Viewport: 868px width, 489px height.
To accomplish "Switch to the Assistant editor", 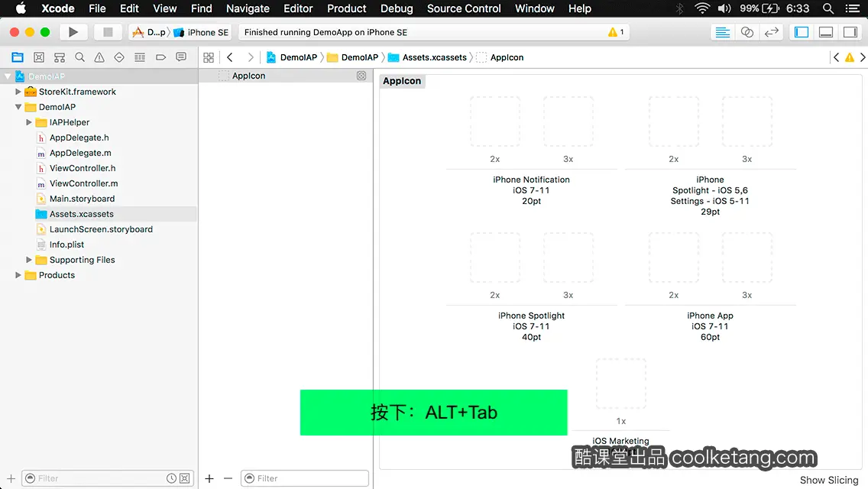I will 747,32.
